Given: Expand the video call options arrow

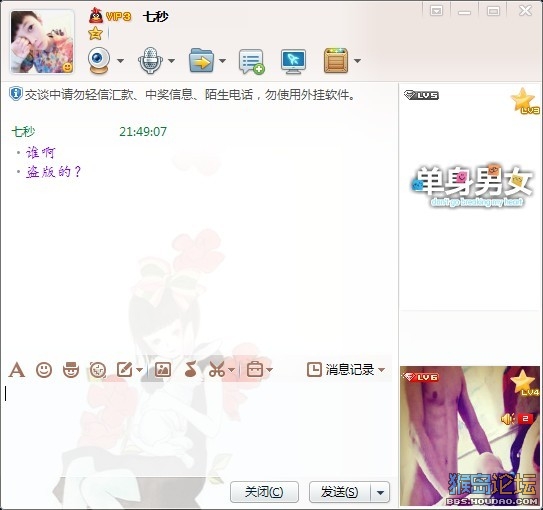Looking at the screenshot, I should click(x=120, y=61).
